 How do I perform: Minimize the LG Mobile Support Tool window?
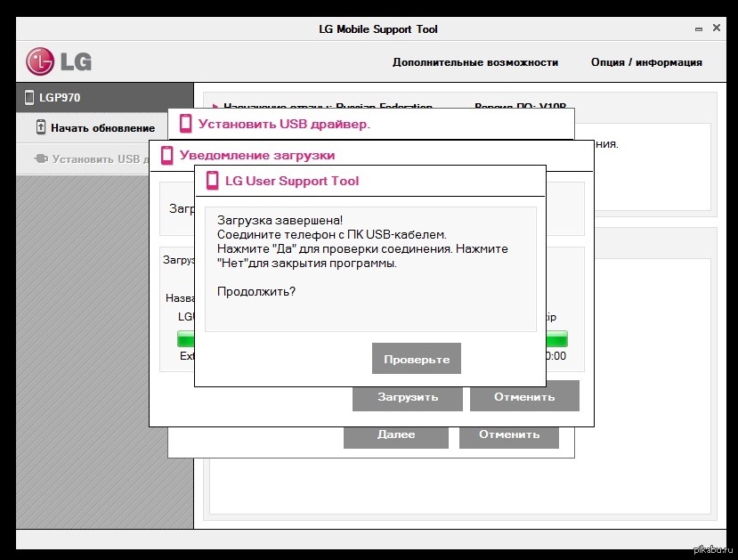click(x=699, y=29)
